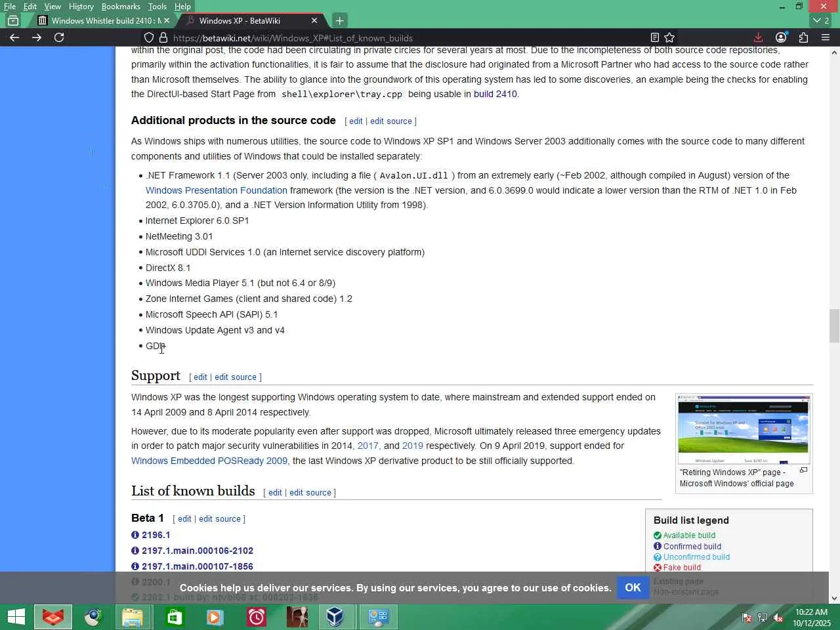Open the globe browser taskbar icon
The height and width of the screenshot is (630, 840).
93,617
